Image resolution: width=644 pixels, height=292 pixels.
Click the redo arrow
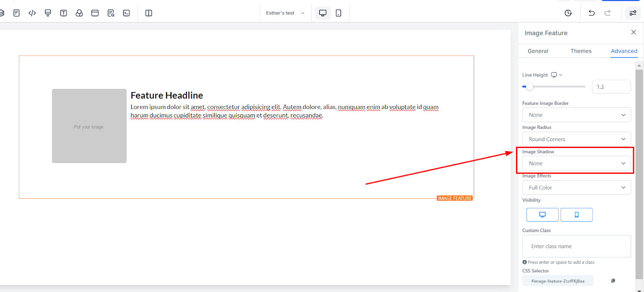(x=608, y=13)
